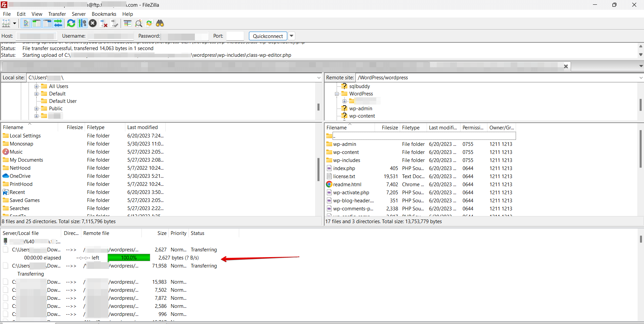Expand the Public folder
Screen dimensions: 644x324
(x=37, y=109)
